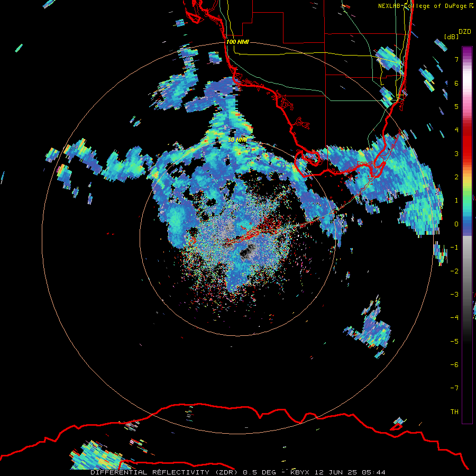The width and height of the screenshot is (476, 476).
Task: Click the [dB] units label
Action: (451, 36)
